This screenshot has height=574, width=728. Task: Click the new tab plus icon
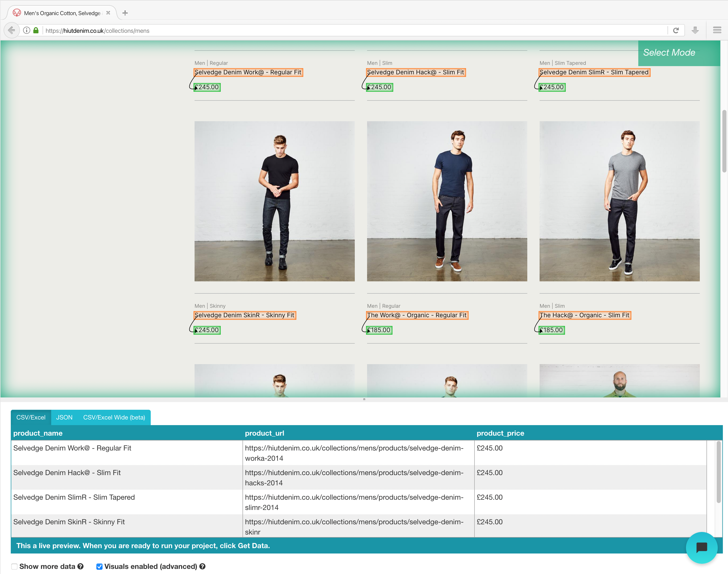pyautogui.click(x=125, y=10)
